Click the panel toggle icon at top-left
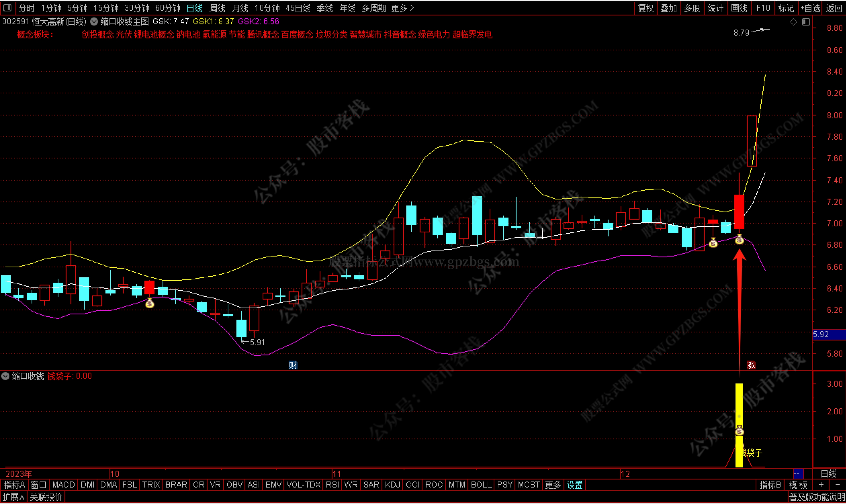The width and height of the screenshot is (846, 504). 7,7
